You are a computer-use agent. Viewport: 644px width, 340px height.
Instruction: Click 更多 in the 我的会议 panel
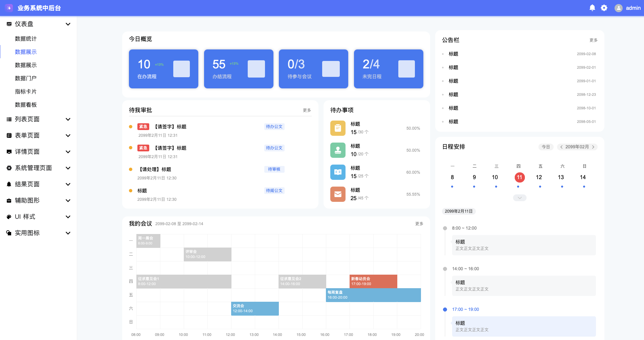coord(419,224)
